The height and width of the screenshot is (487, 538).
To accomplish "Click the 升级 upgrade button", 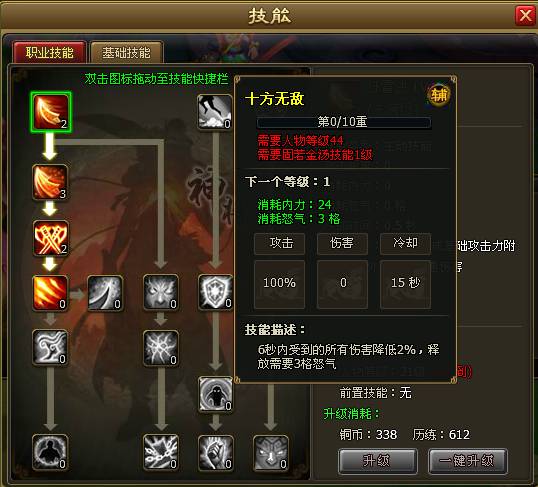I will [x=377, y=461].
